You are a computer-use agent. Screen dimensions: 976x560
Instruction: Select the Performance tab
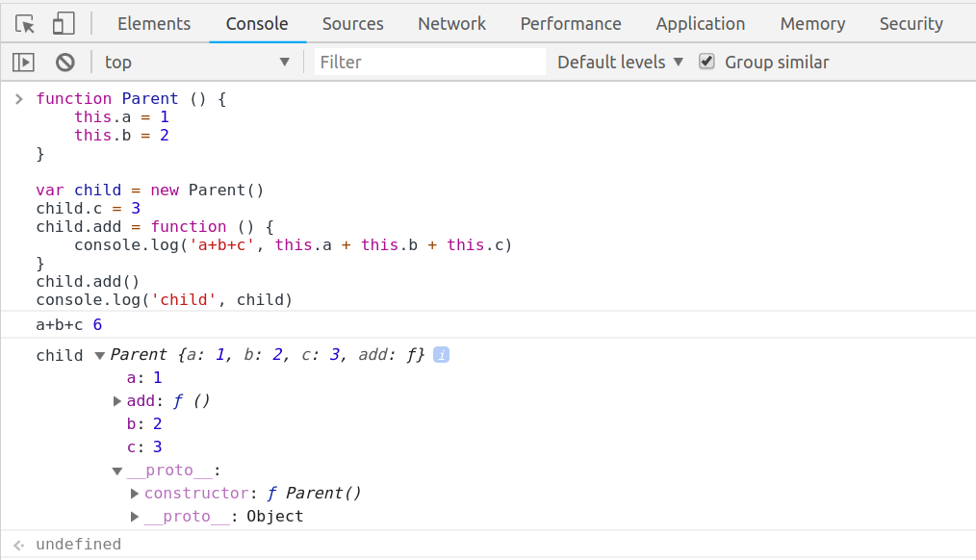(x=571, y=24)
